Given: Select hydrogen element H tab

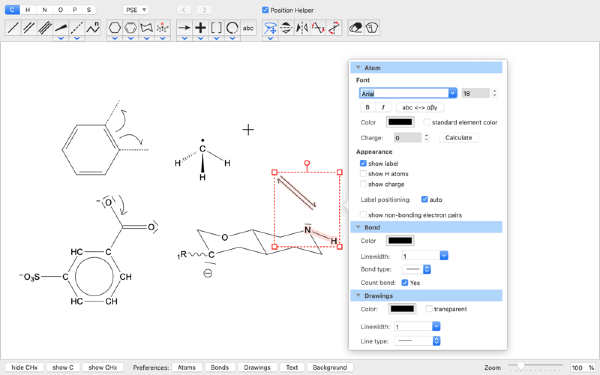Looking at the screenshot, I should [28, 10].
